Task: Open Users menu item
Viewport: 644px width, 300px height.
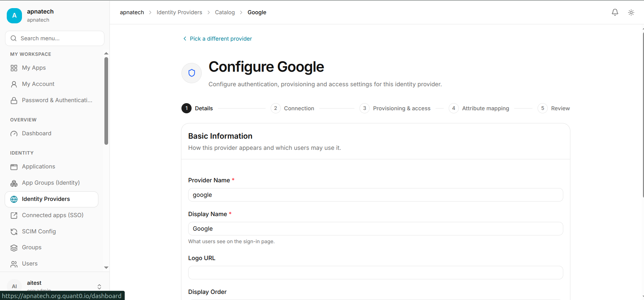Action: coord(52,264)
